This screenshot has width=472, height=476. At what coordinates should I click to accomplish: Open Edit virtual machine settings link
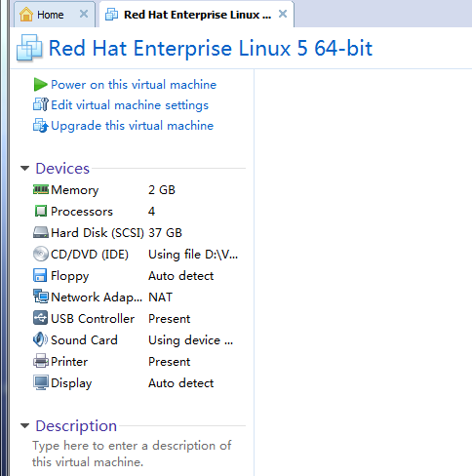[x=130, y=105]
